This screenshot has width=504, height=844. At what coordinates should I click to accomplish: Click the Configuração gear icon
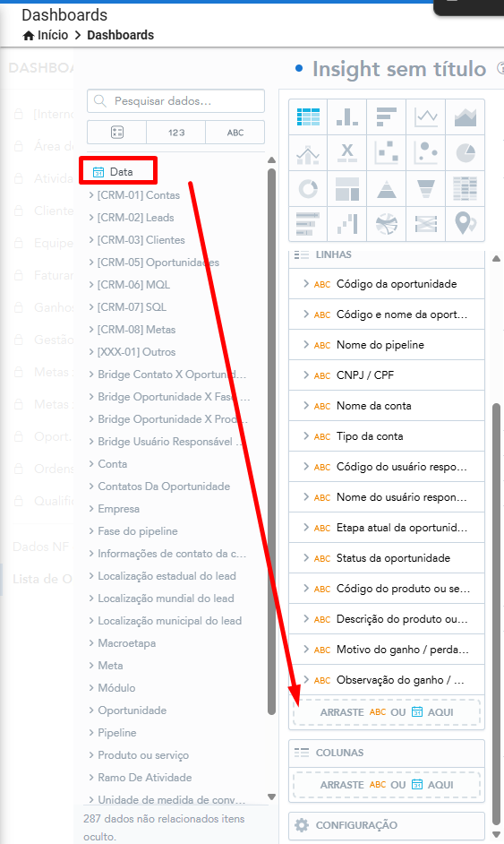[x=302, y=825]
